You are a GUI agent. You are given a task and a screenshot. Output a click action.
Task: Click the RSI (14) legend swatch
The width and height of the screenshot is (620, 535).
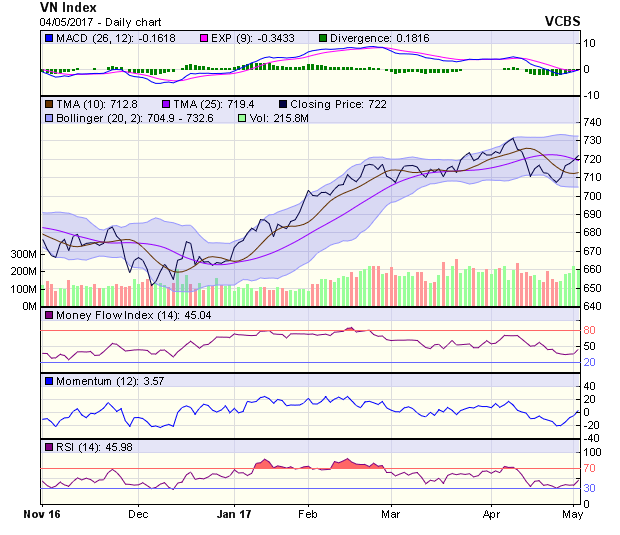coord(47,447)
